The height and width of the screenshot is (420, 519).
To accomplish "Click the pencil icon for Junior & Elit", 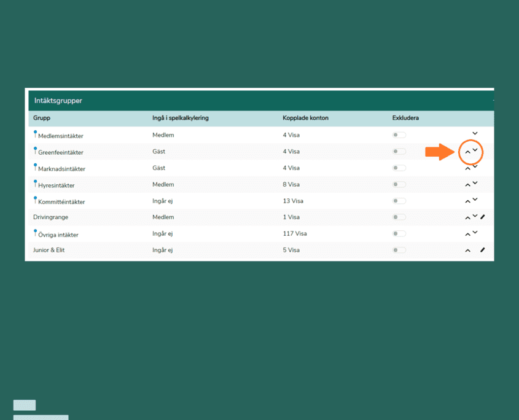I will (x=483, y=250).
